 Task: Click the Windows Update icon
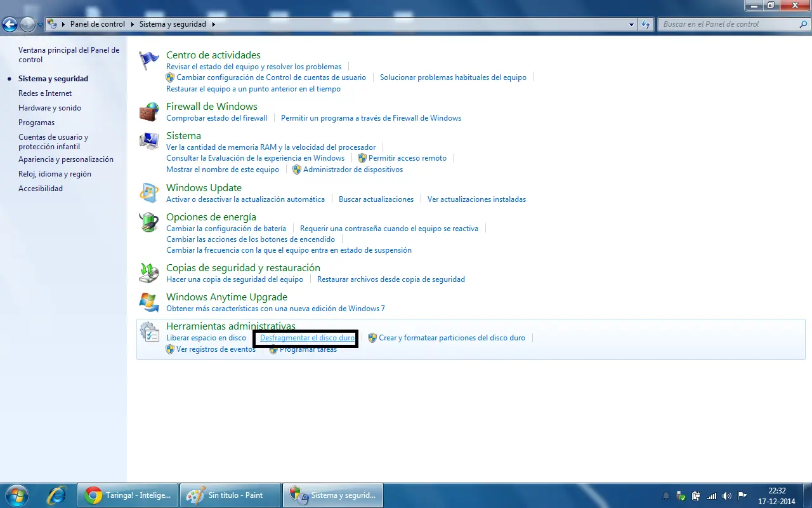click(149, 193)
